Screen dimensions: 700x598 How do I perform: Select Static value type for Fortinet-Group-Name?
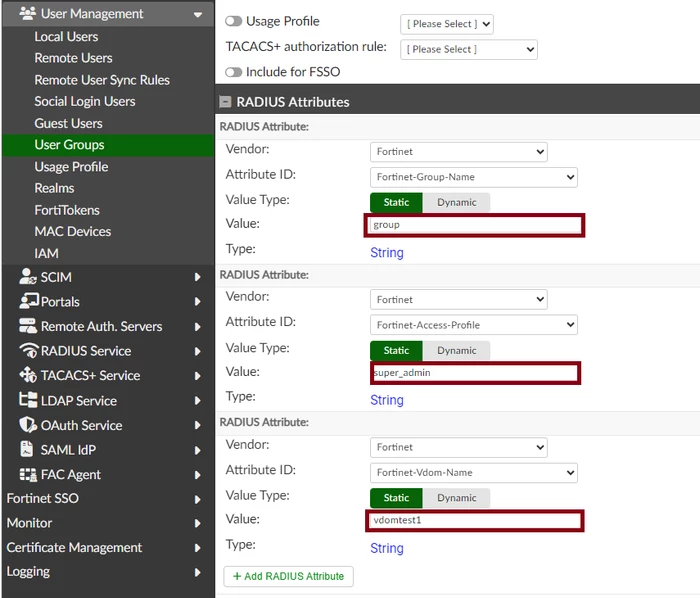[396, 203]
